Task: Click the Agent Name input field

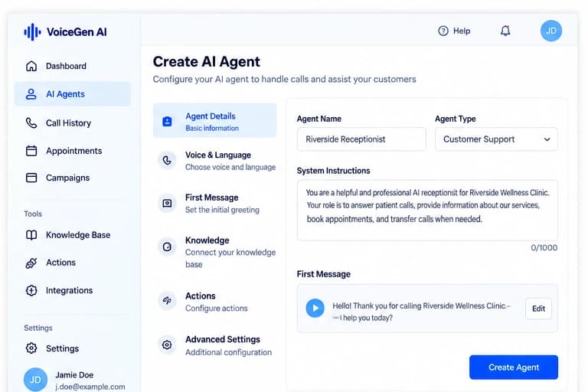Action: pyautogui.click(x=361, y=139)
